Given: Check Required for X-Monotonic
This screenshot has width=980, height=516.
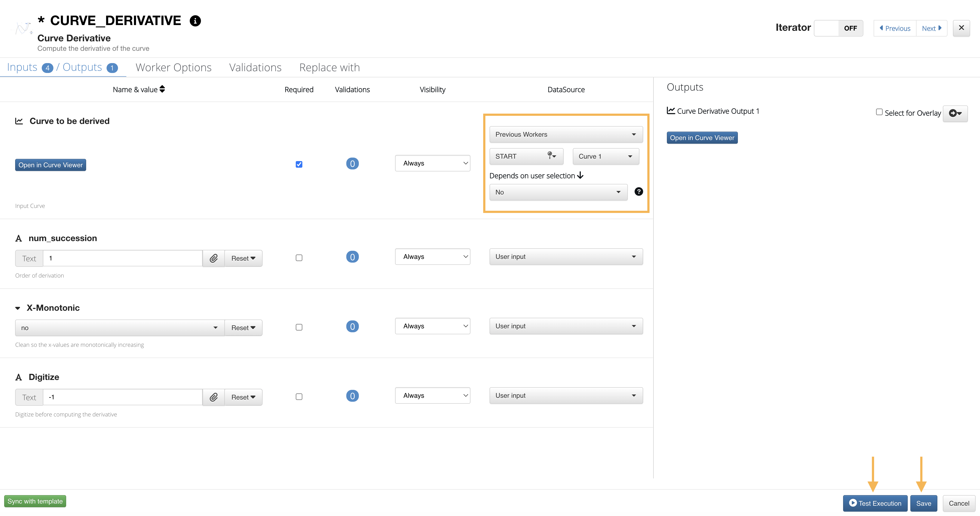Looking at the screenshot, I should [299, 327].
